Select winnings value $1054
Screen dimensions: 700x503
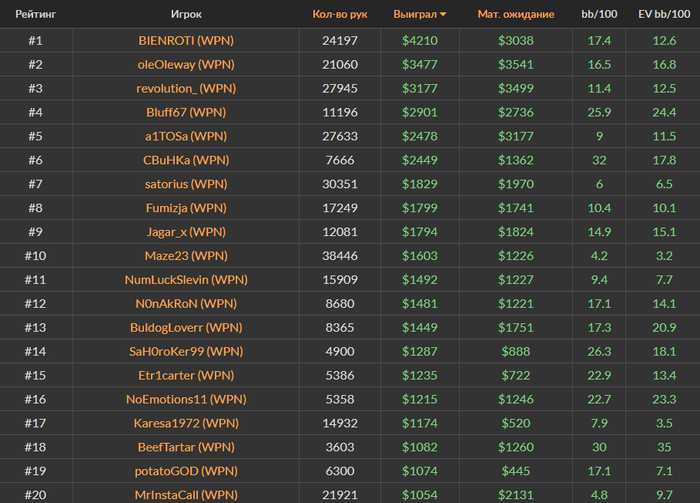click(x=420, y=495)
